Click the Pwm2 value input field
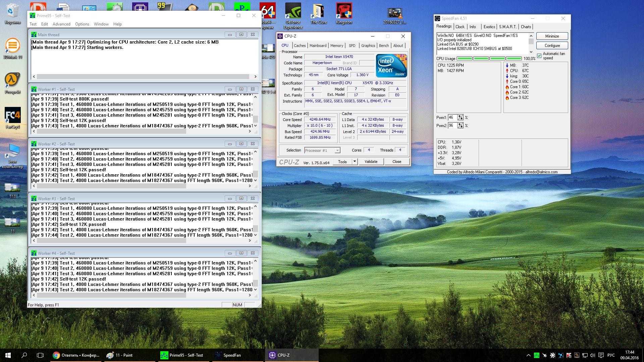 [x=452, y=125]
